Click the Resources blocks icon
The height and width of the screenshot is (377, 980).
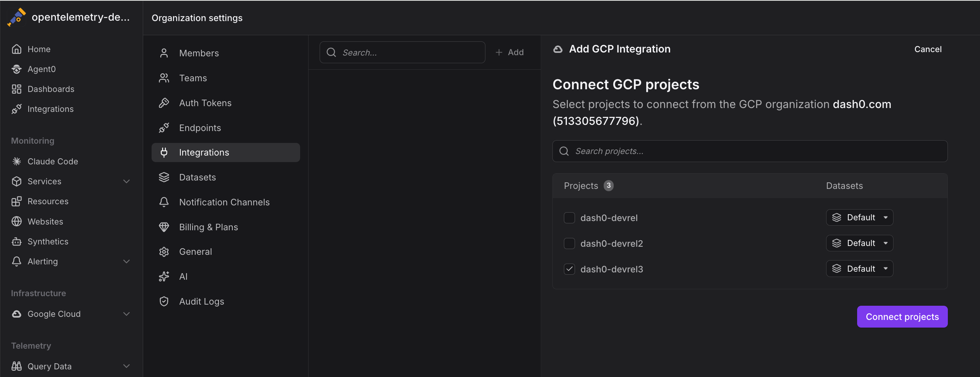(x=16, y=201)
